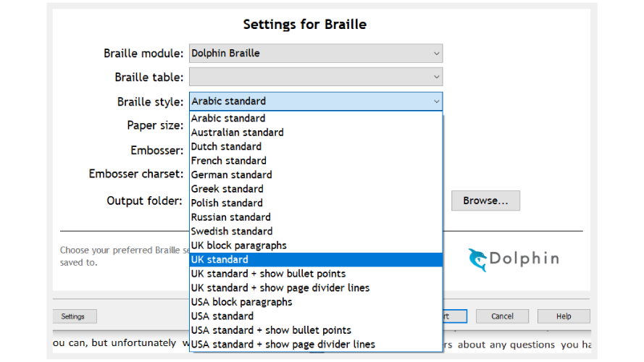Click the Dolphin logo icon
This screenshot has width=644, height=362.
477,260
